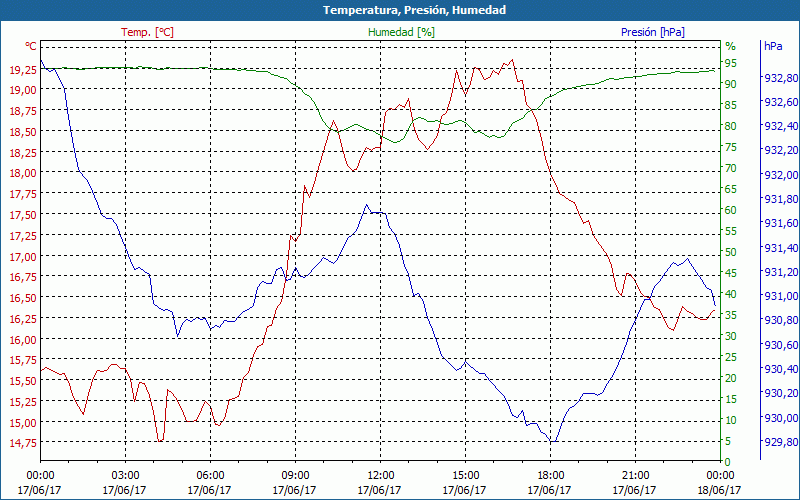This screenshot has height=500, width=800.
Task: Click pressure axis value '932,80'
Action: click(781, 78)
